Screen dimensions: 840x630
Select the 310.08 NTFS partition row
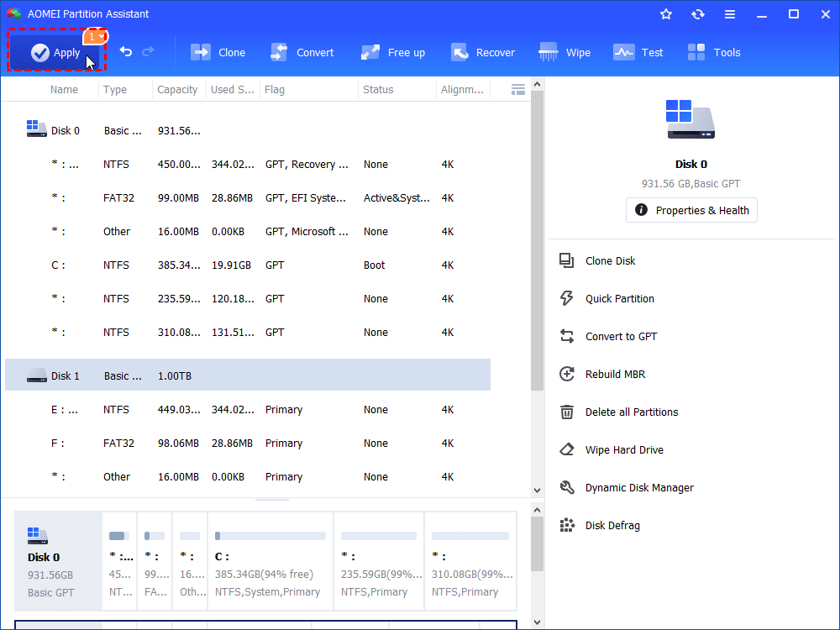pyautogui.click(x=248, y=332)
